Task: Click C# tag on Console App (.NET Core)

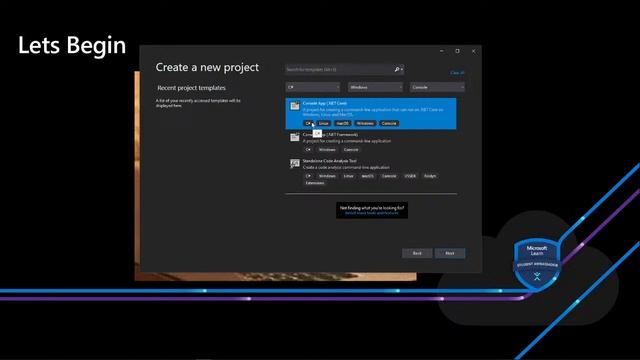Action: coord(308,123)
